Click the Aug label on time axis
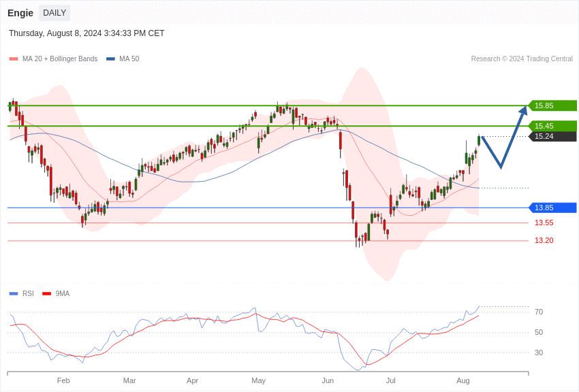The height and width of the screenshot is (392, 579). click(463, 380)
